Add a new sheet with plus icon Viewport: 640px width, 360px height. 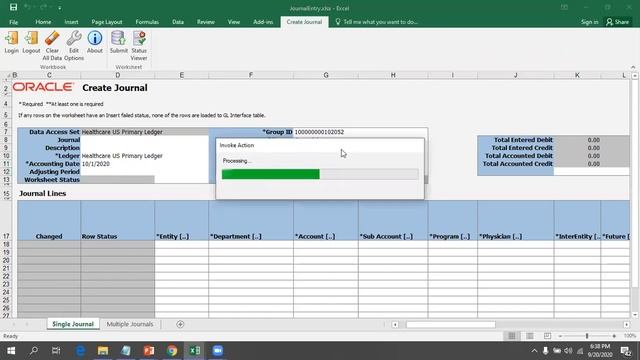pos(180,324)
